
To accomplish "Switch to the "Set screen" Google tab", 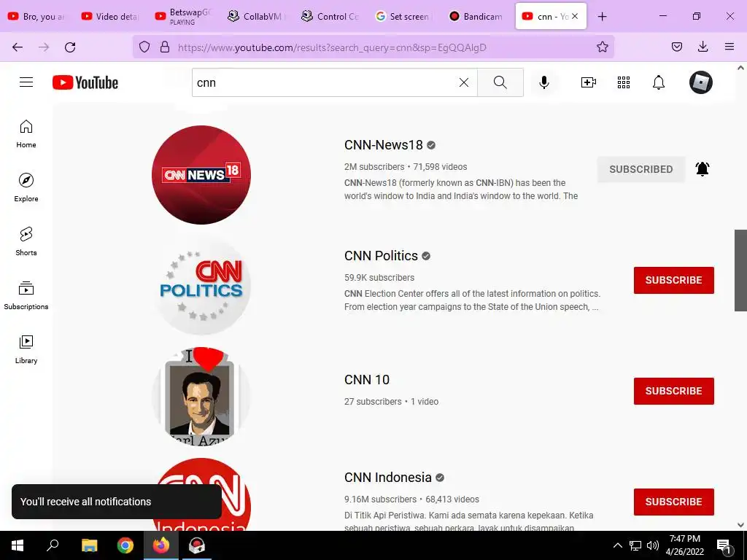I will 404,16.
